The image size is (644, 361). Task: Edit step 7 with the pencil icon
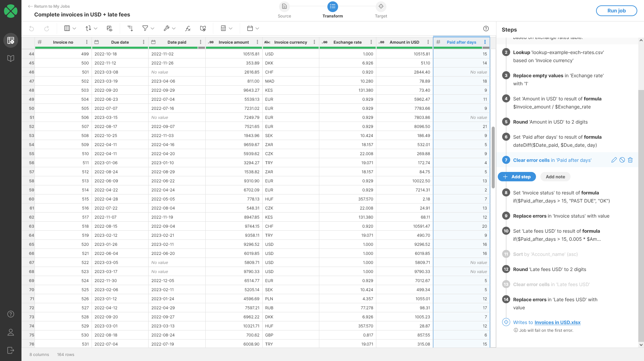point(614,160)
